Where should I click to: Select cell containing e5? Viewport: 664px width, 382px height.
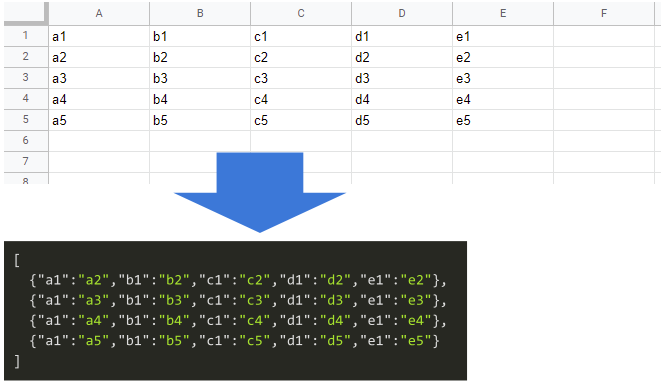click(x=503, y=120)
